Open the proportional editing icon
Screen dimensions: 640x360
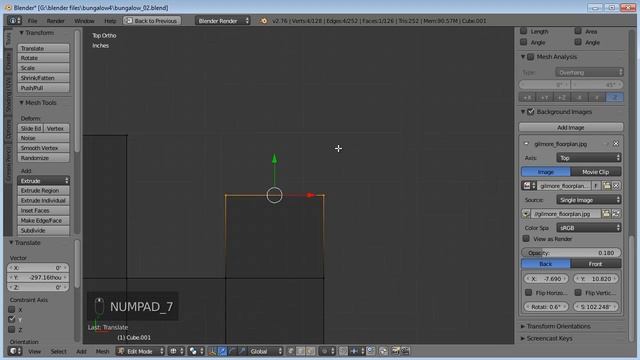(327, 351)
